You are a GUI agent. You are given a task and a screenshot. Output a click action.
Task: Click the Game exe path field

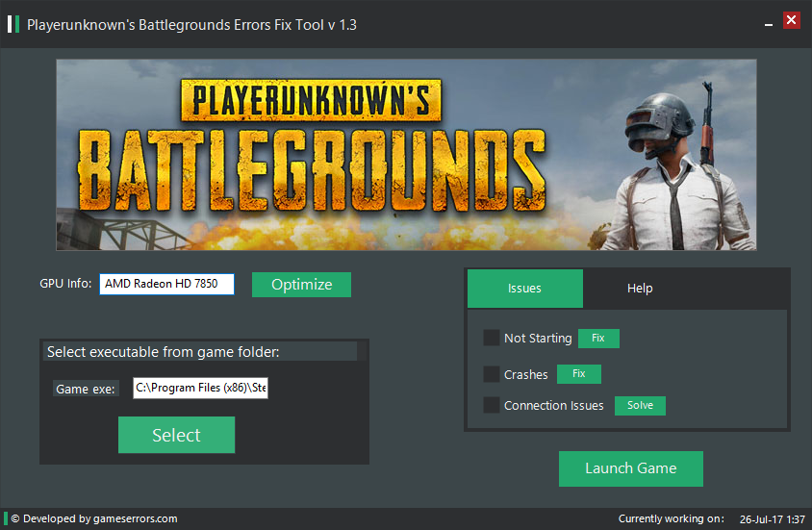coord(200,388)
